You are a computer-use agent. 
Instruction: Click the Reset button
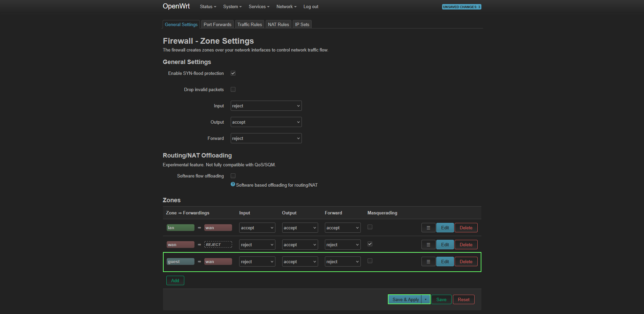coord(463,299)
